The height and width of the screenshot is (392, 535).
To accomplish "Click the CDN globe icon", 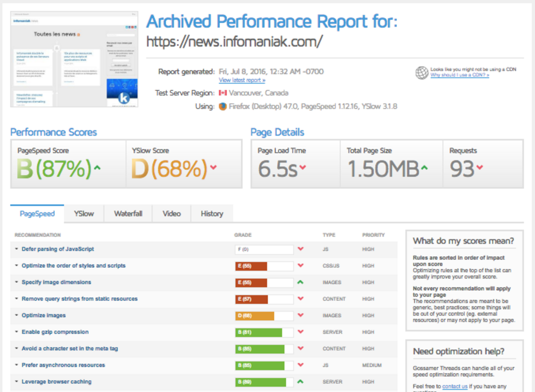I will coord(422,73).
